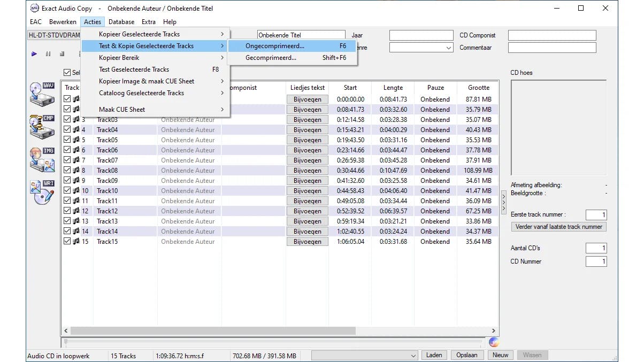This screenshot has width=644, height=362.
Task: Expand Kopieer Geselecteerde Tracks submenu
Action: [x=155, y=34]
